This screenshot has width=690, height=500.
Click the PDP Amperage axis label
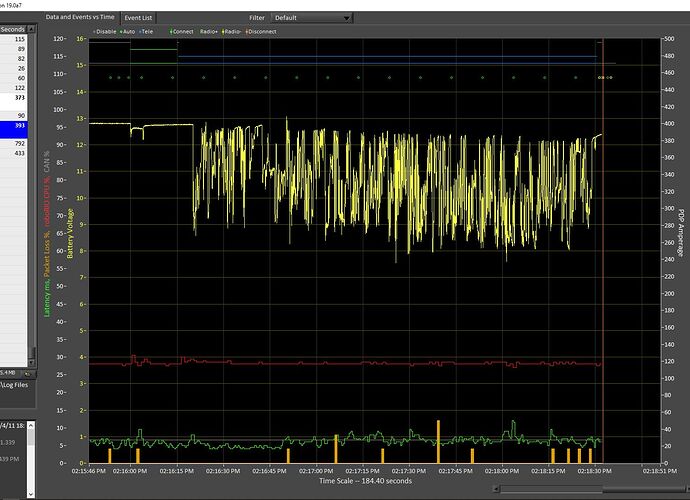[x=681, y=233]
